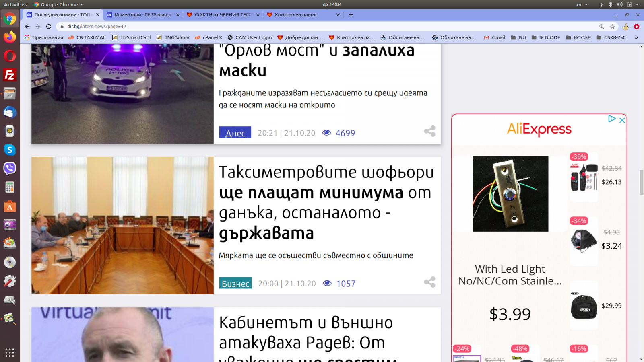Open Viber from the dock
This screenshot has width=644, height=362.
(10, 168)
